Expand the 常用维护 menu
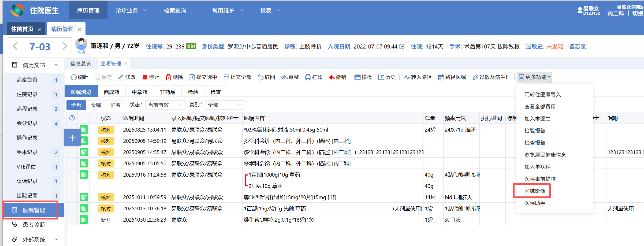The image size is (644, 246). 228,10
